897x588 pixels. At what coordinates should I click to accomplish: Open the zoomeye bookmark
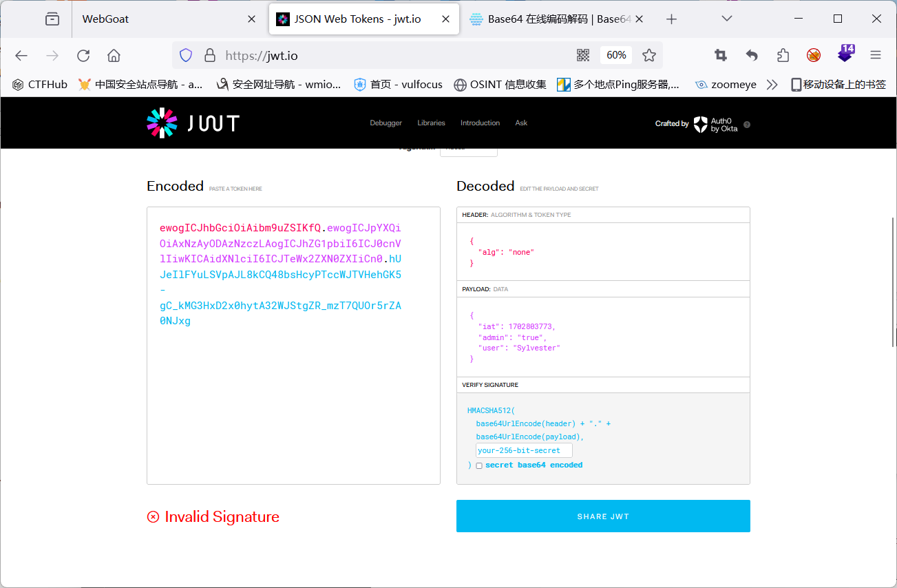pos(726,84)
